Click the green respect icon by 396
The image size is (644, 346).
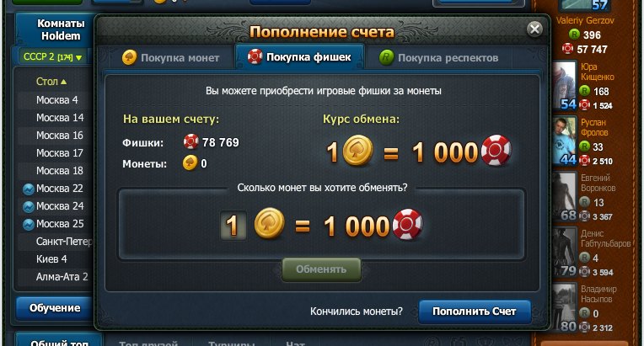point(574,35)
